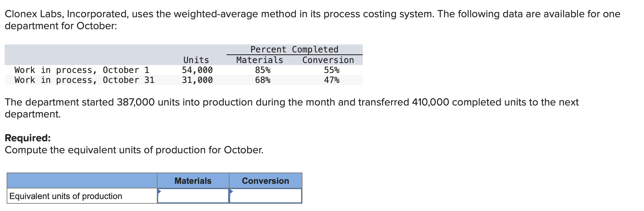Select the Units column header
This screenshot has height=211, width=644.
tap(196, 60)
